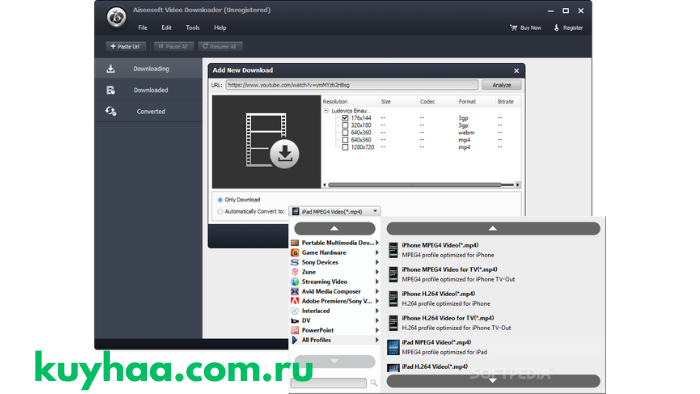The height and width of the screenshot is (394, 700).
Task: Click the Zune category icon
Action: click(295, 272)
